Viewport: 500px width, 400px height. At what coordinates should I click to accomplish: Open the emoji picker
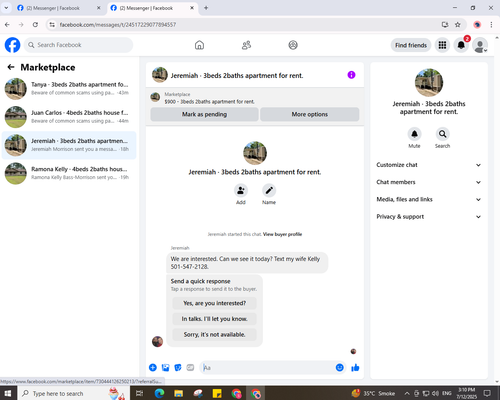tap(340, 368)
